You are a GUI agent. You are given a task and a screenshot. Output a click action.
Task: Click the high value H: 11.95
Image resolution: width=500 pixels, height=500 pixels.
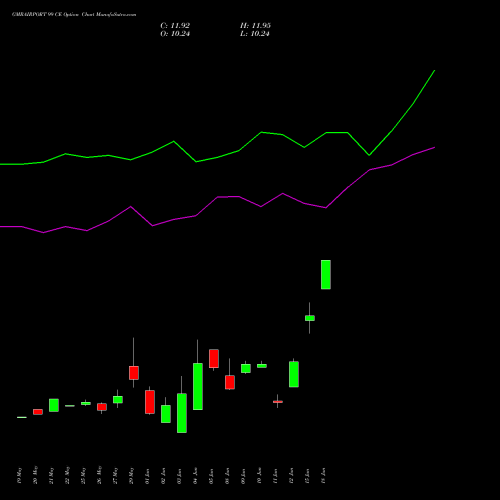(x=255, y=26)
